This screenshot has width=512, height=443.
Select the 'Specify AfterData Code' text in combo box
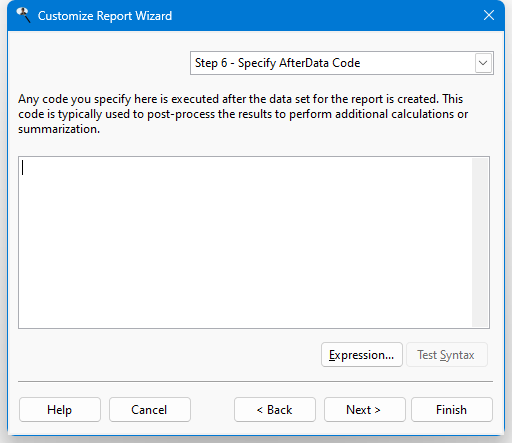(299, 63)
